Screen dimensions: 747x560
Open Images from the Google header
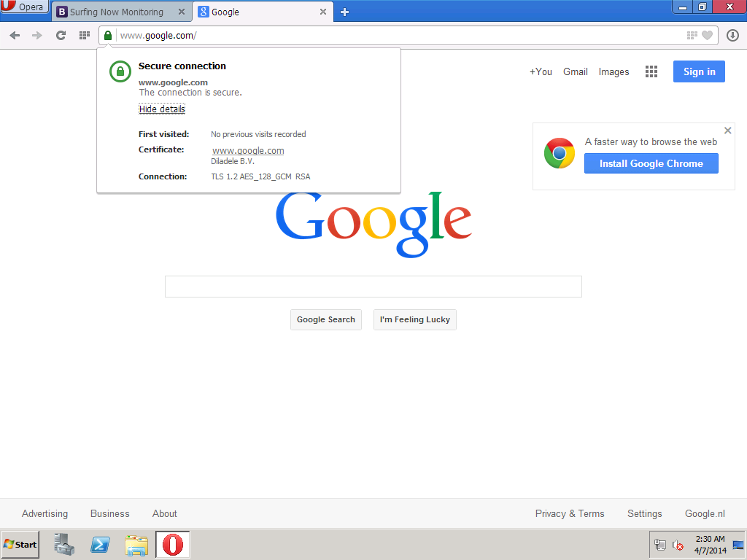pyautogui.click(x=614, y=72)
